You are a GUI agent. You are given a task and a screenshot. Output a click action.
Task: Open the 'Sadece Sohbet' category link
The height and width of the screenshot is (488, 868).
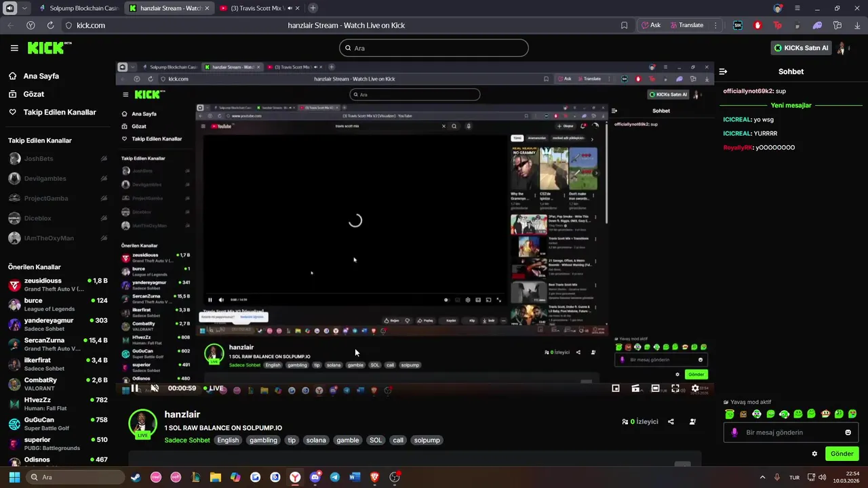pyautogui.click(x=187, y=440)
